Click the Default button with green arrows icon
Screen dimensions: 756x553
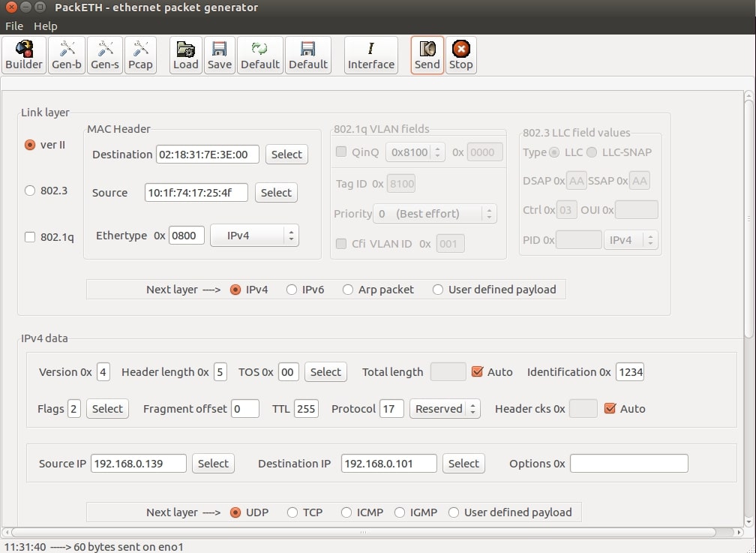(259, 55)
